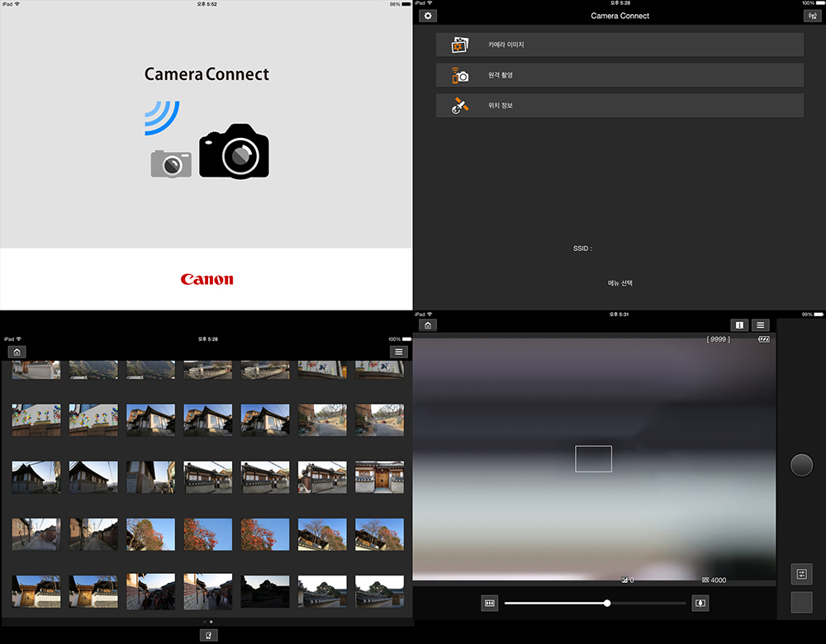Open hamburger menu in the photo gallery screen
Screen dimensions: 826x644
tap(399, 352)
